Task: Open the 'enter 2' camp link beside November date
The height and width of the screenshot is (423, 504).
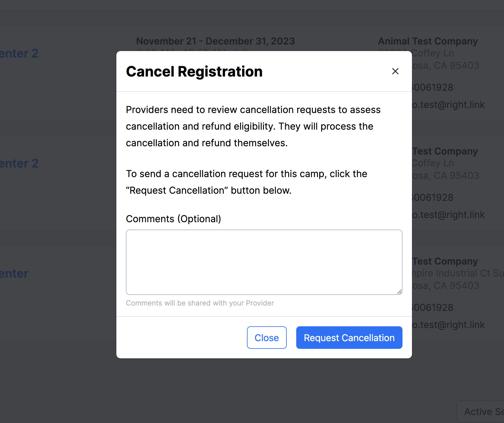Action: tap(19, 53)
